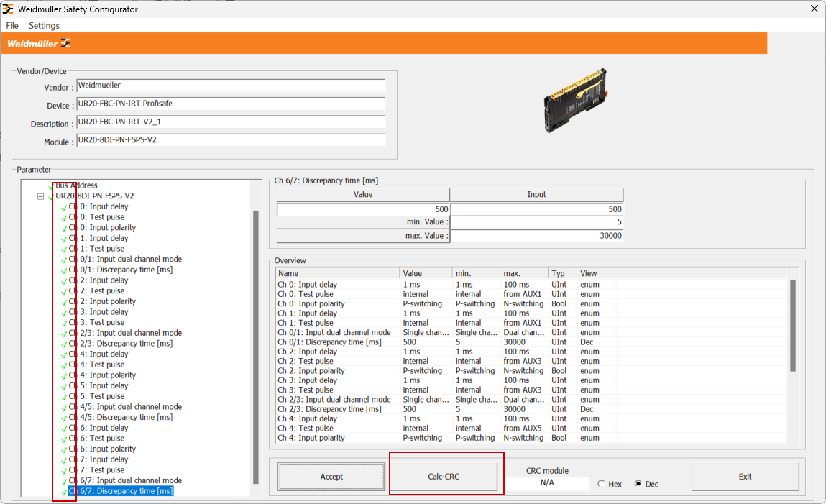This screenshot has height=504, width=826.
Task: Click the Description input field
Action: coord(231,122)
